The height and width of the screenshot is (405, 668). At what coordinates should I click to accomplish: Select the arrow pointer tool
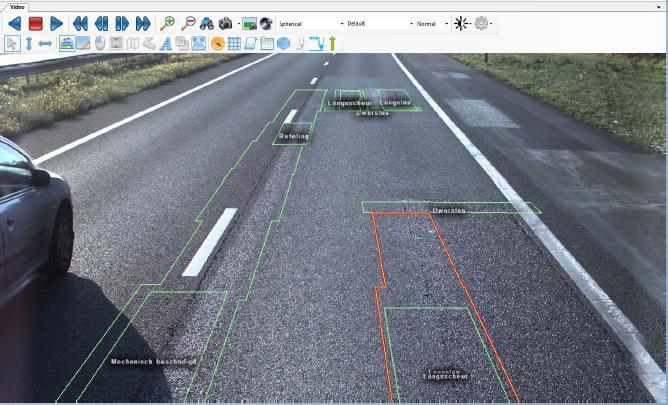[x=12, y=43]
